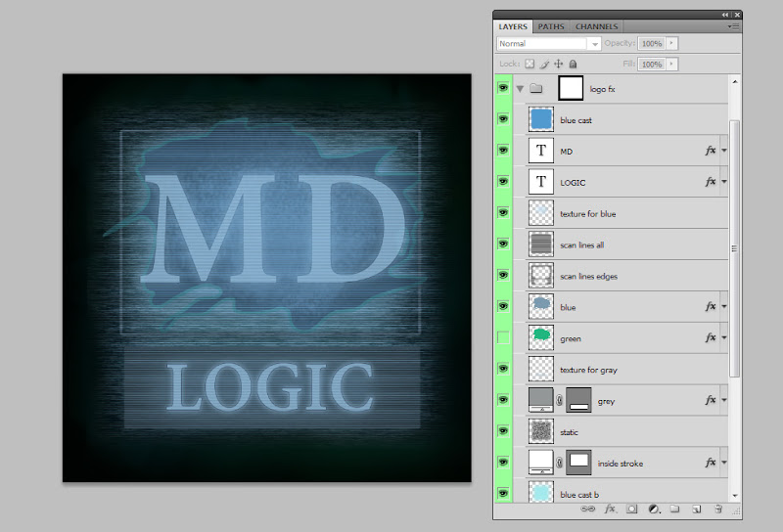Hide the scan lines edges layer
Screen dimensions: 783x532
(503, 276)
